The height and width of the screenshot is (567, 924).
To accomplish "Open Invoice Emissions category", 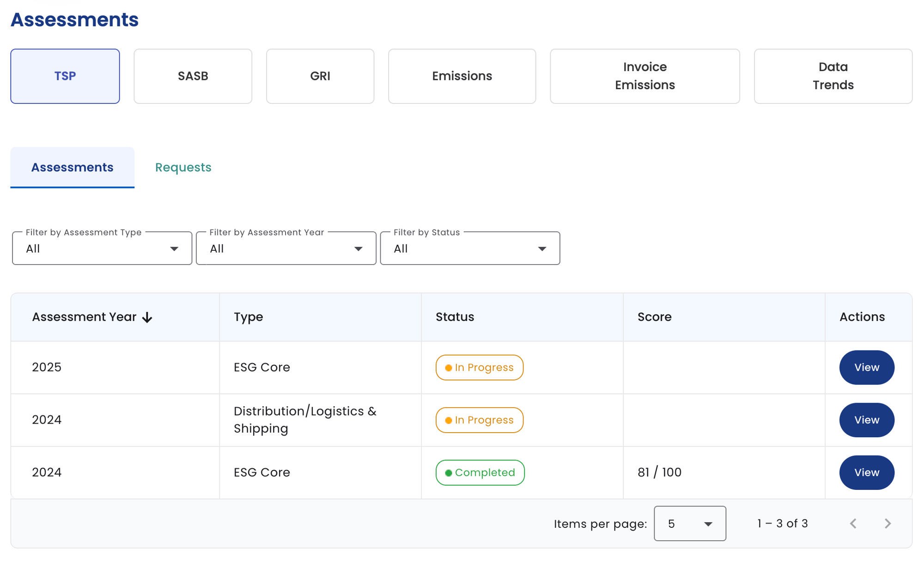I will coord(644,76).
